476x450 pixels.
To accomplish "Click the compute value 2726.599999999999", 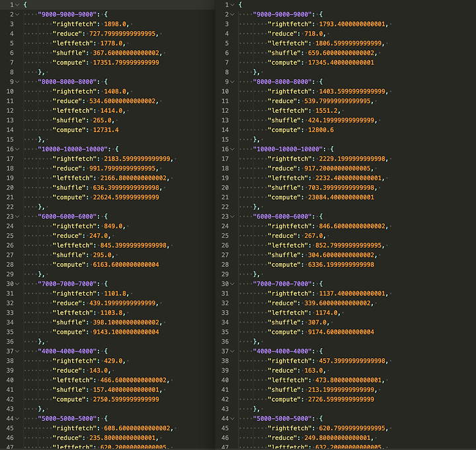I will (341, 399).
